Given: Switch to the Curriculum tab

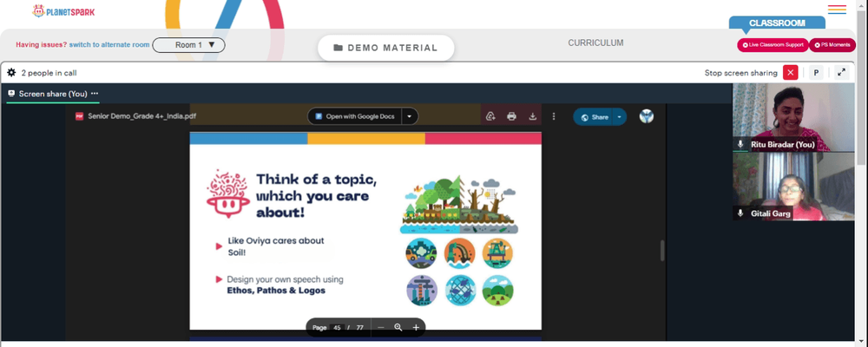Looking at the screenshot, I should [595, 43].
